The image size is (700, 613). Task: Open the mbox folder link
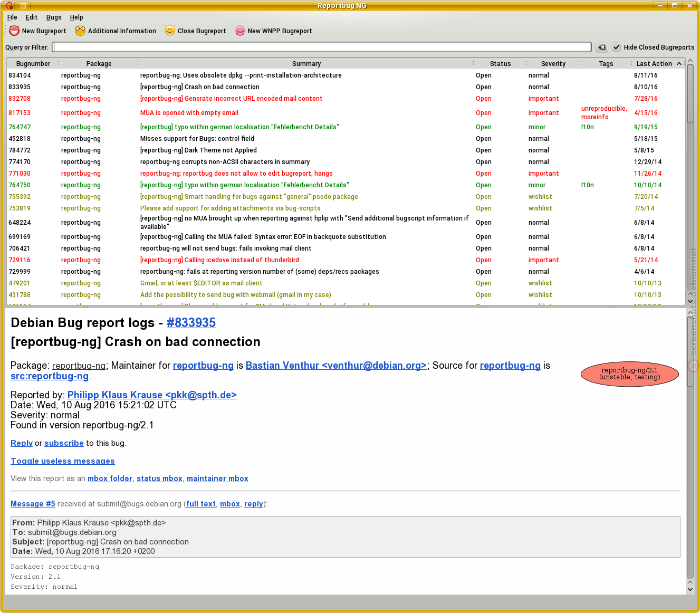(x=110, y=478)
